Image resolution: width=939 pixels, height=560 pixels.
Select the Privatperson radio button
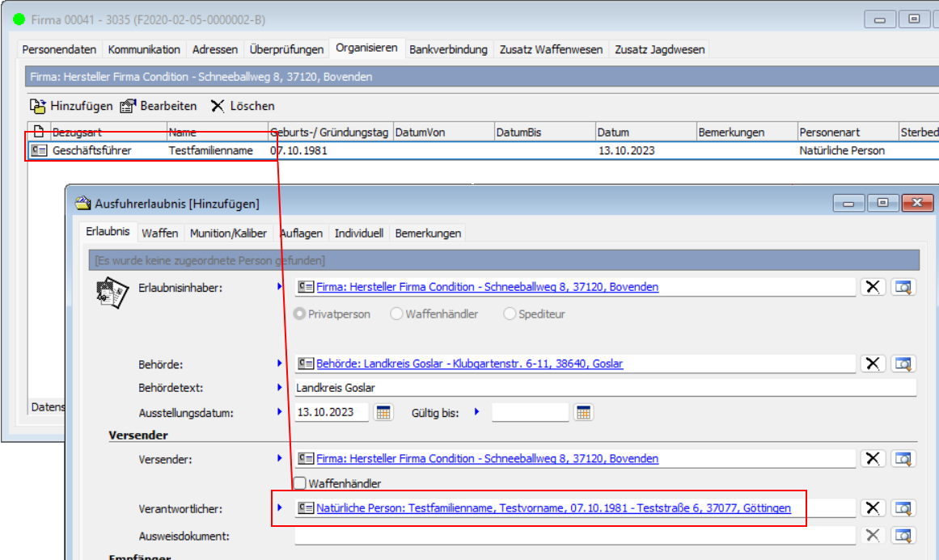[300, 314]
